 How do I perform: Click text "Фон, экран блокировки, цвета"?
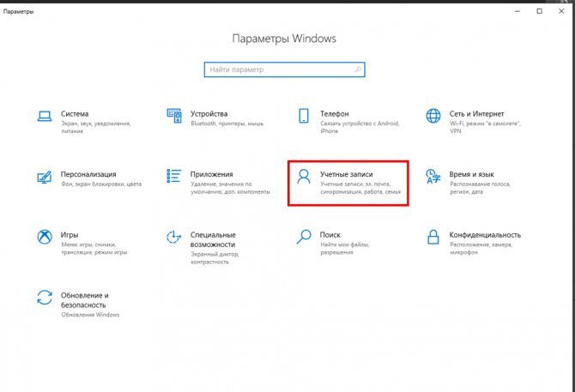click(101, 184)
